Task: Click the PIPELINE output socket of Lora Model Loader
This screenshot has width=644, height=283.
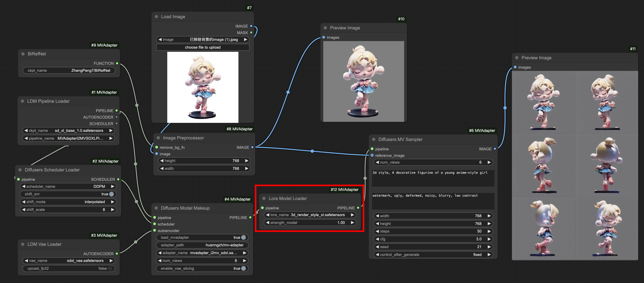Action: coord(358,208)
